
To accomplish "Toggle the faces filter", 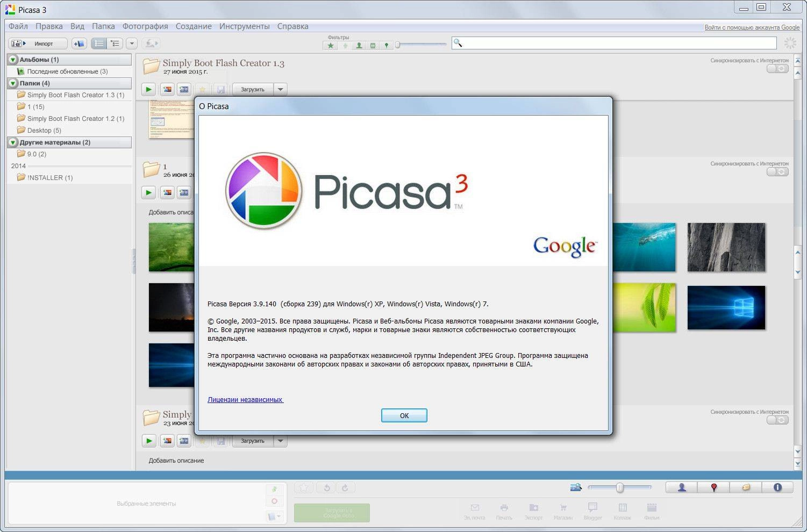I will [359, 46].
